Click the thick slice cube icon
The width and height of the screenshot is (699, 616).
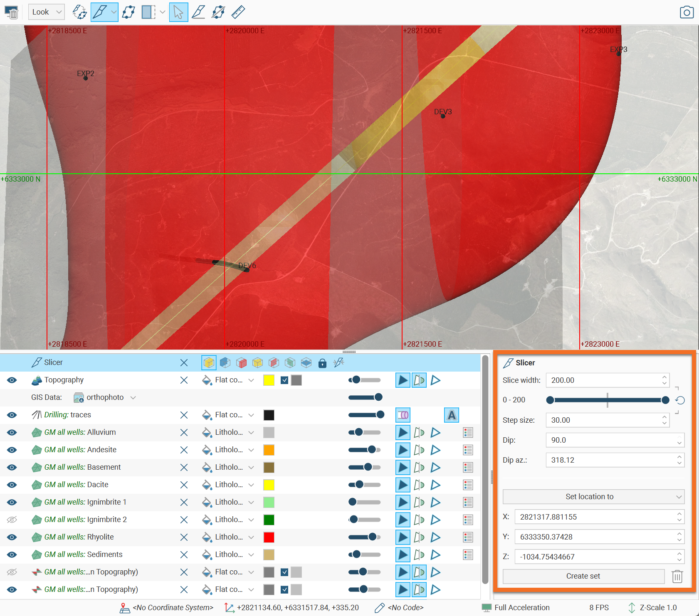pos(209,363)
